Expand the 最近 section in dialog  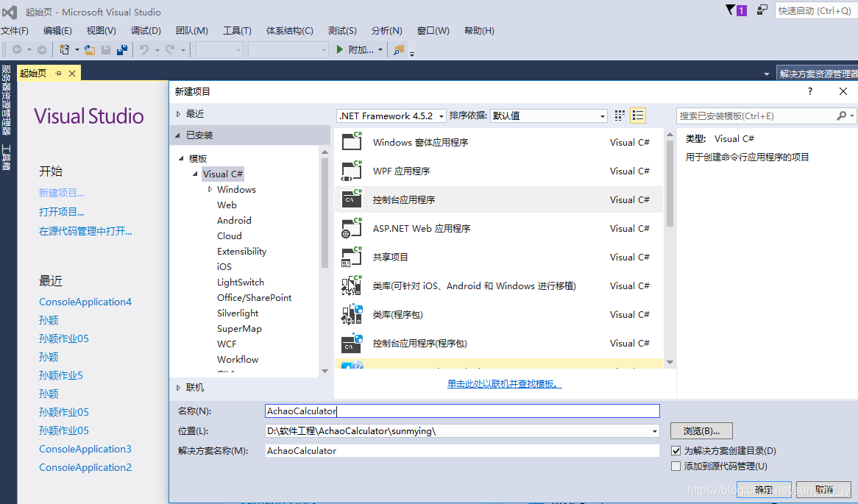pos(178,114)
